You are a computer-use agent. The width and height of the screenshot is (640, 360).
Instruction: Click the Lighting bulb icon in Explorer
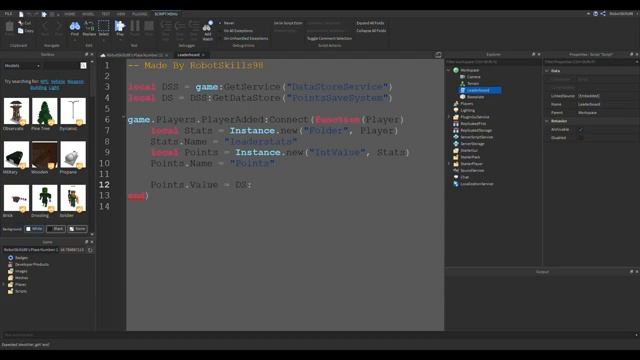(456, 110)
